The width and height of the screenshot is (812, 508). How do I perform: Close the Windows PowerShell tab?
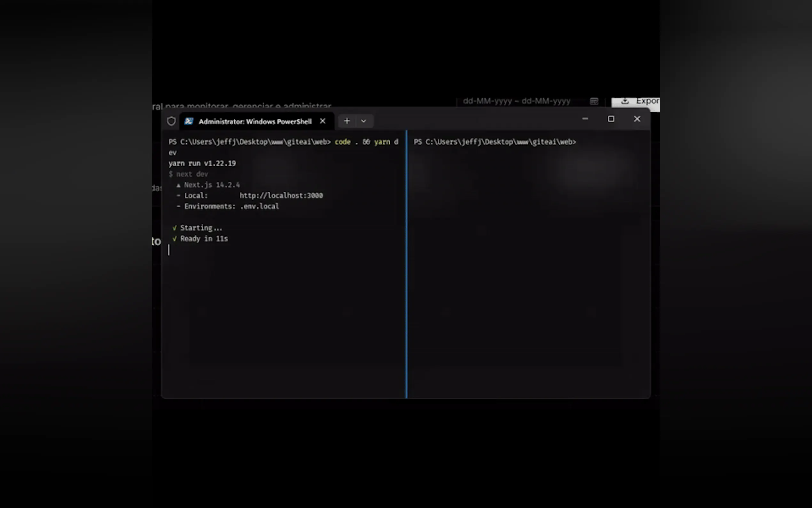point(323,121)
